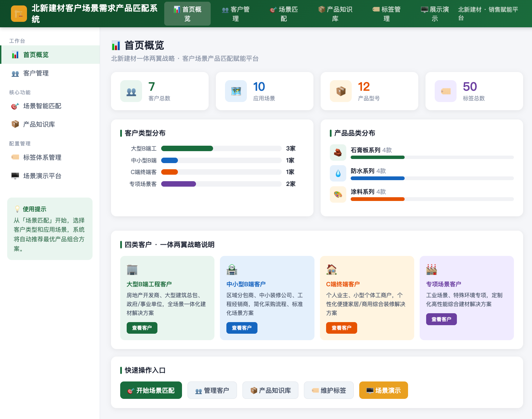532x419 pixels.
Task: Click the 石膏板系列 brick icon
Action: [338, 153]
